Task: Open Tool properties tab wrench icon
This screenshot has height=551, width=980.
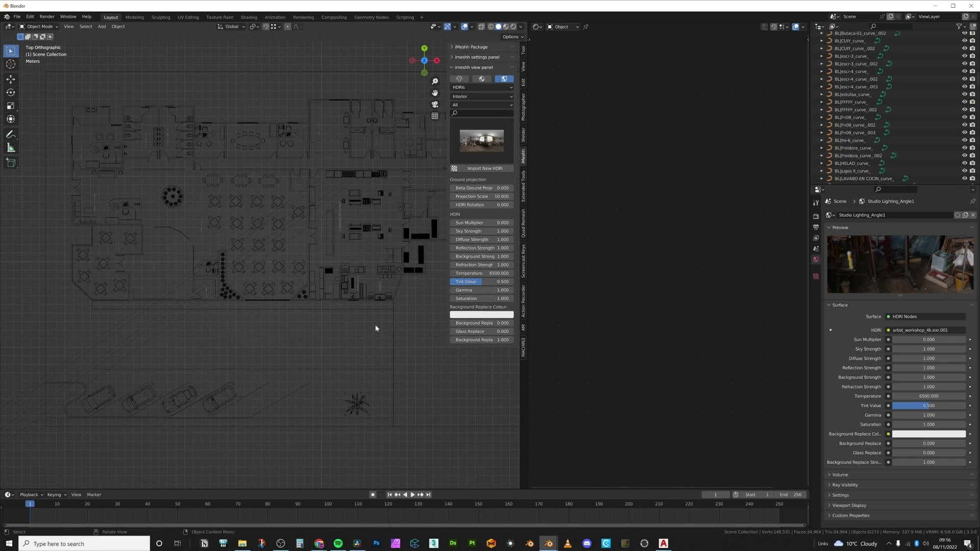Action: (x=816, y=203)
